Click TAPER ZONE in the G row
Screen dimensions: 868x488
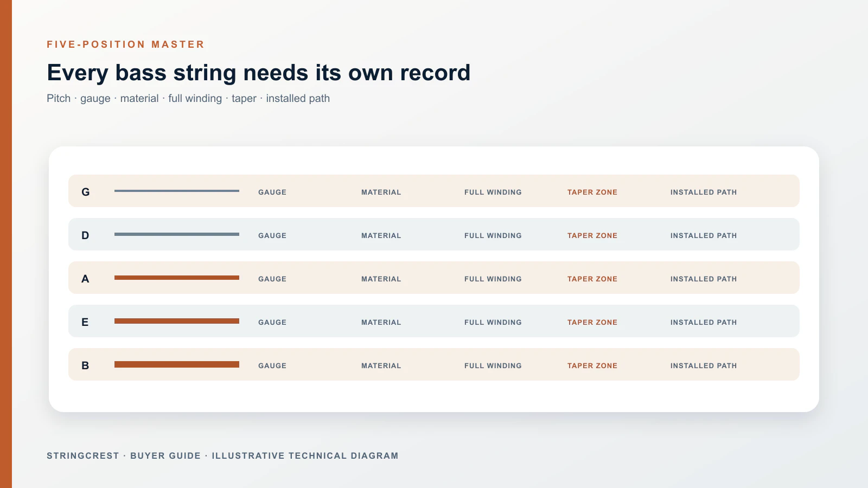coord(592,192)
